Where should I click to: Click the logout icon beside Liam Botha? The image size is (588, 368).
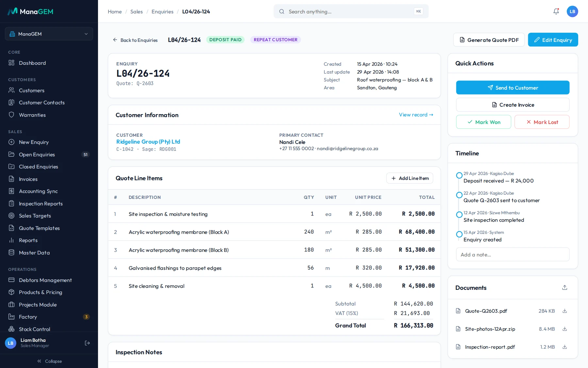point(87,343)
